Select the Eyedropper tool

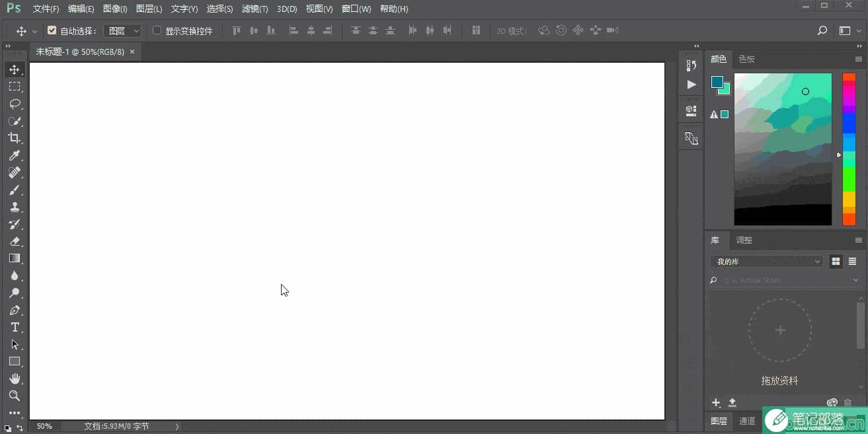pos(15,155)
